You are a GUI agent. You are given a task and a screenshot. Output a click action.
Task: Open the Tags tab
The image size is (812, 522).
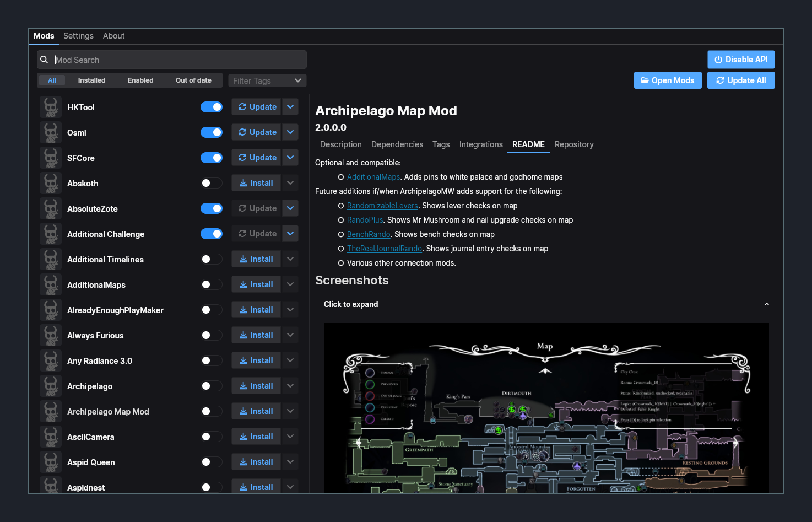[x=441, y=144]
